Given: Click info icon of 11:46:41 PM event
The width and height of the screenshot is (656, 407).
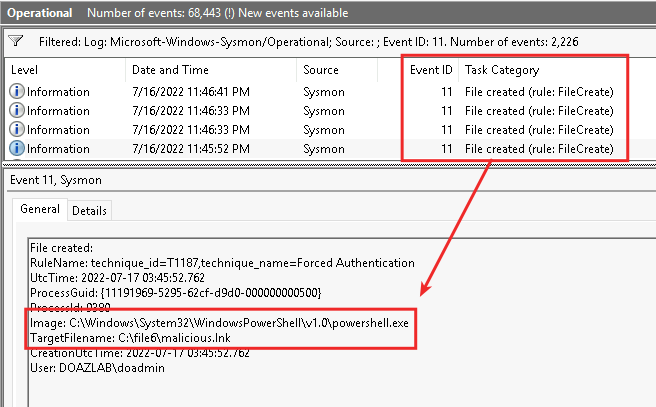Looking at the screenshot, I should 17,92.
